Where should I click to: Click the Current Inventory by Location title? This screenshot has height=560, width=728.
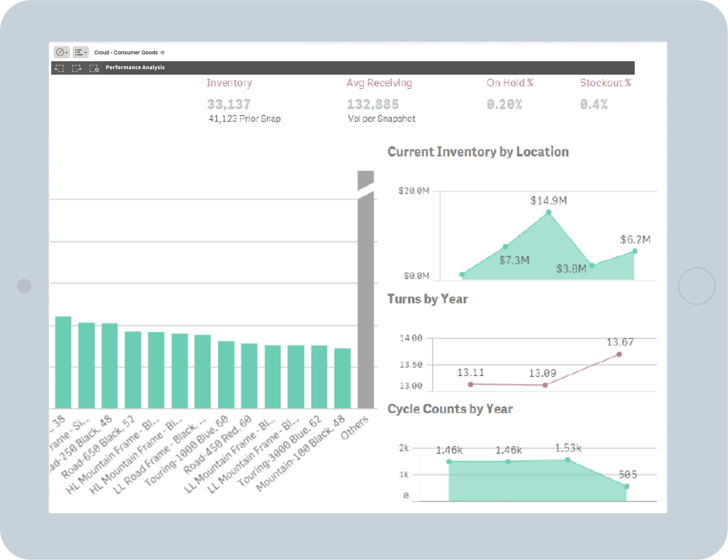click(x=478, y=152)
